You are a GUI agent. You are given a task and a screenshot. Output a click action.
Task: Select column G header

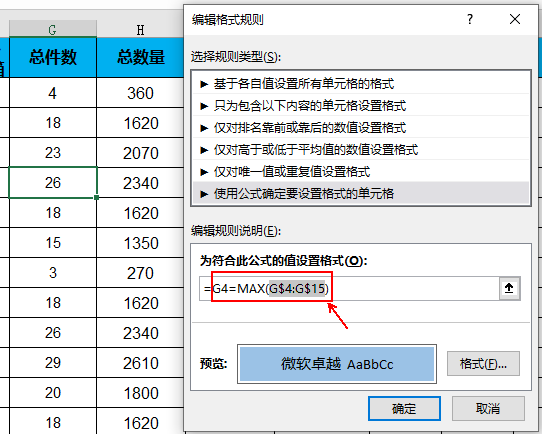[x=53, y=29]
